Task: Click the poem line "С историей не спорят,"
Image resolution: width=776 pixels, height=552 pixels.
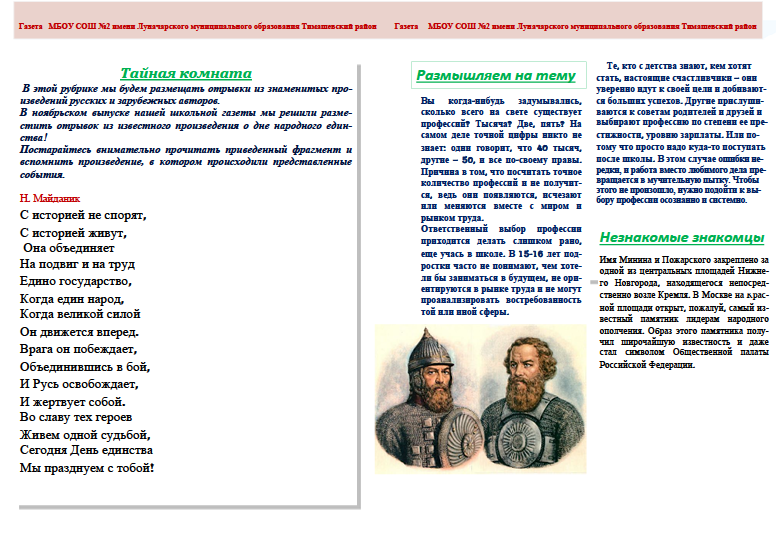Action: click(x=83, y=215)
